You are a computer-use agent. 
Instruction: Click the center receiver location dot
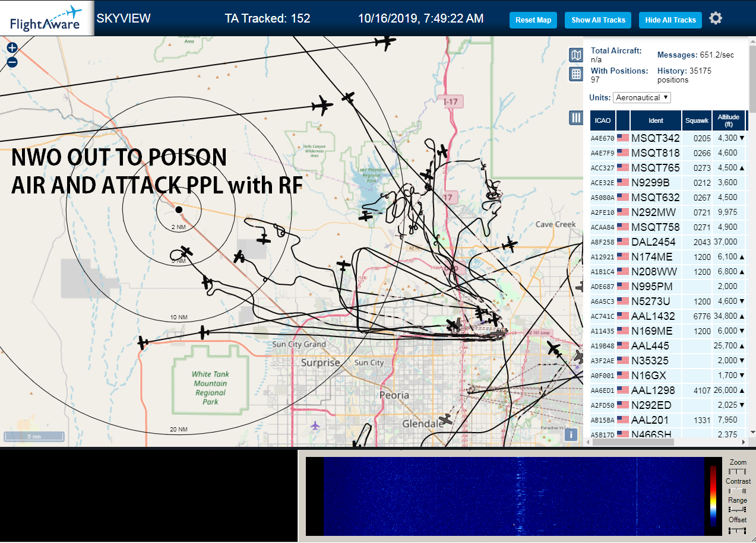coord(179,209)
